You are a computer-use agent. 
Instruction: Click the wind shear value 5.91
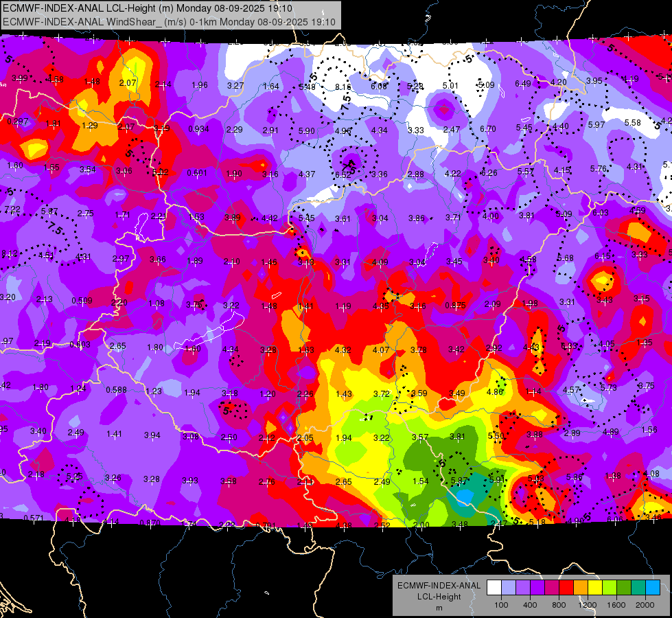[x=497, y=479]
